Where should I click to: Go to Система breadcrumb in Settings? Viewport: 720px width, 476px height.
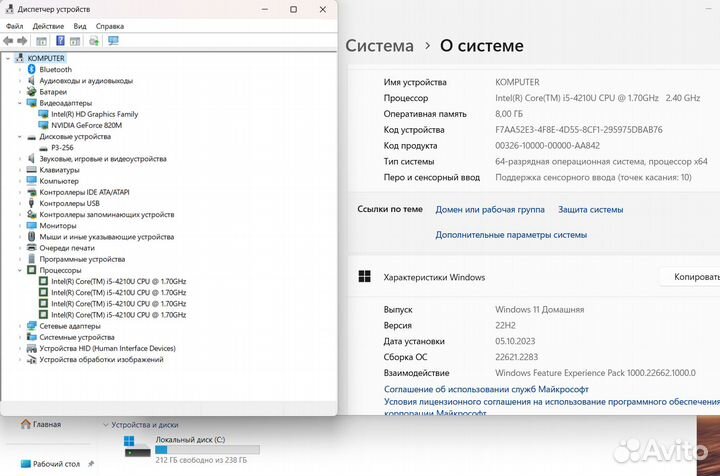[379, 46]
